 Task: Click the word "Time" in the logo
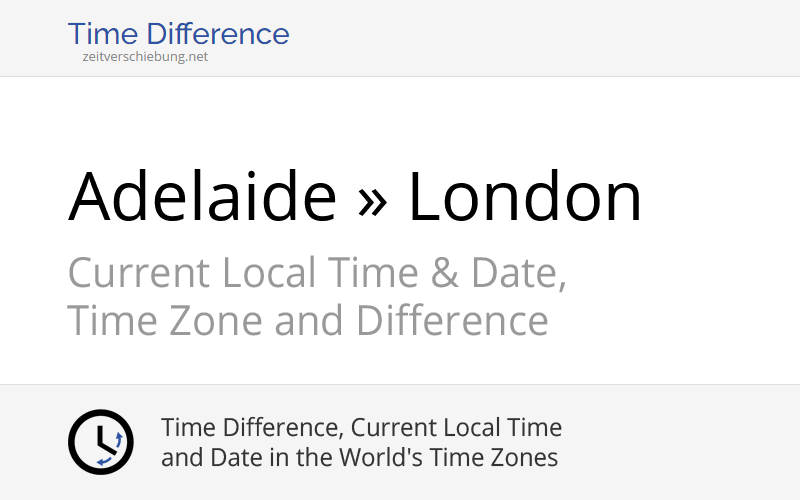point(103,34)
